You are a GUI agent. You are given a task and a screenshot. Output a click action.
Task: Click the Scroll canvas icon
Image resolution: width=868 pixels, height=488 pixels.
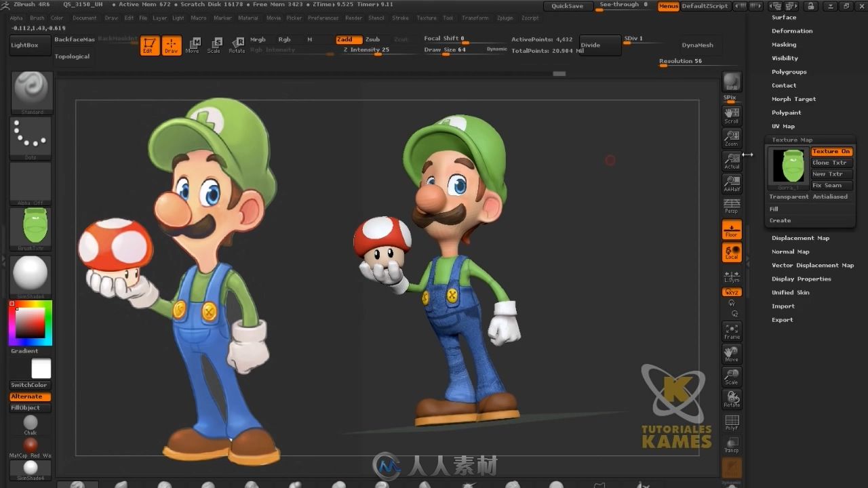point(732,116)
